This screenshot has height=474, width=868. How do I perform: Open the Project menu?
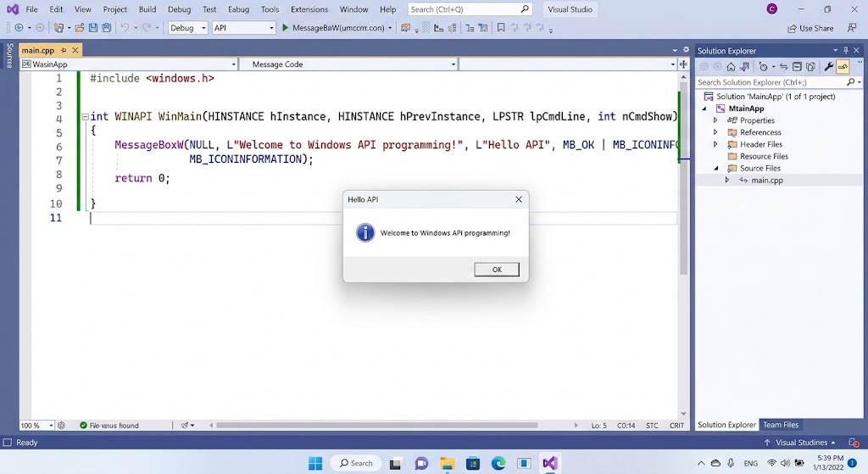[x=115, y=9]
